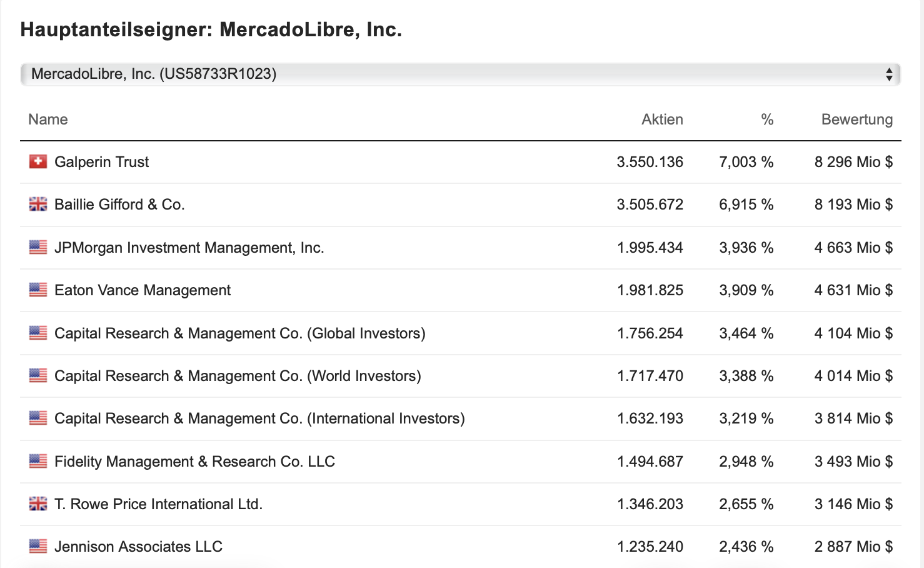This screenshot has width=924, height=568.
Task: Open the Baillie Gifford & Co. link
Action: 119,205
